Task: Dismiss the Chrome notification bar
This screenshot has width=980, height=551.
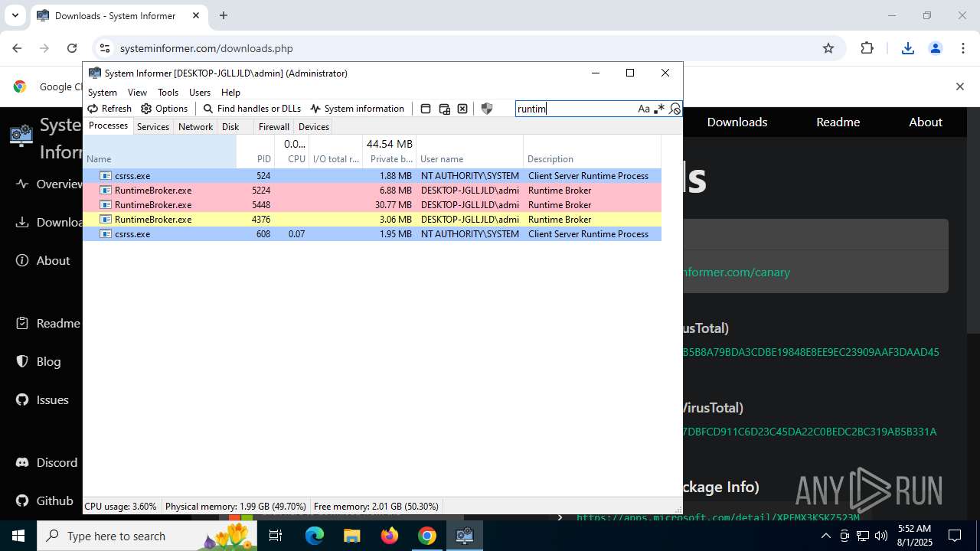Action: tap(959, 86)
